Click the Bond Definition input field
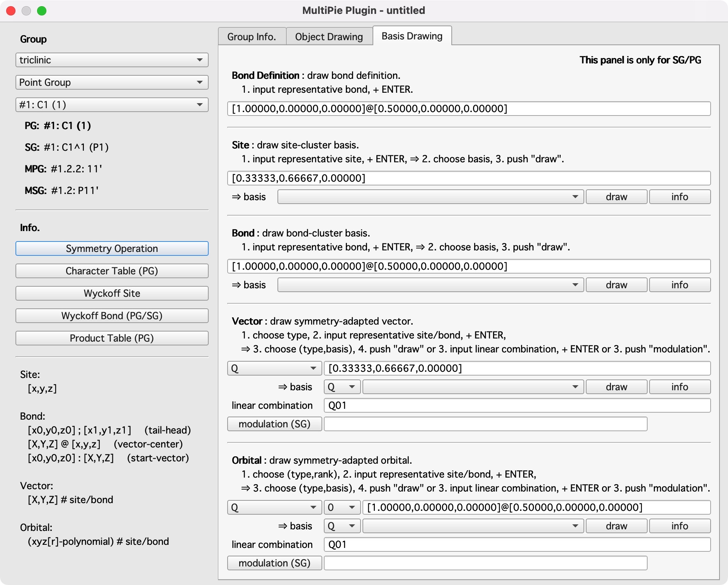Screen dimensions: 728x585 (468, 109)
